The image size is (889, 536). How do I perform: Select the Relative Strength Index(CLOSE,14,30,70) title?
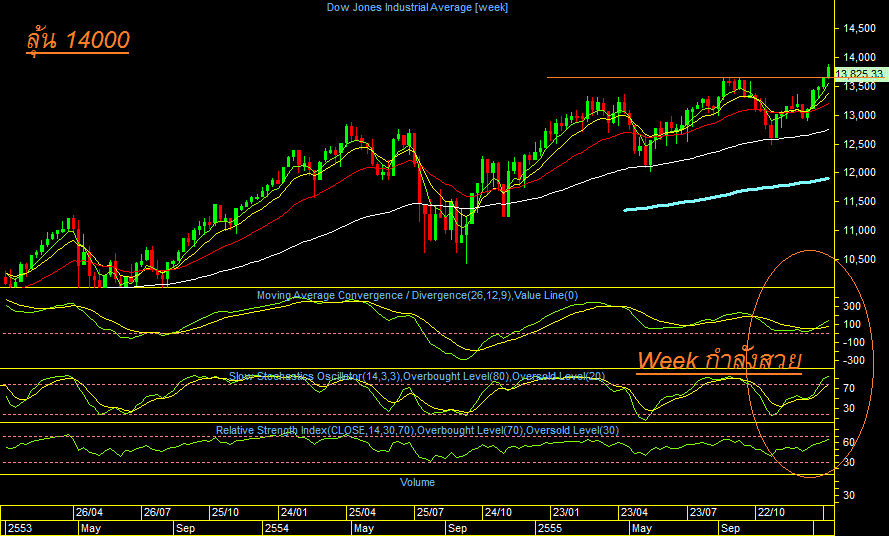[x=417, y=431]
